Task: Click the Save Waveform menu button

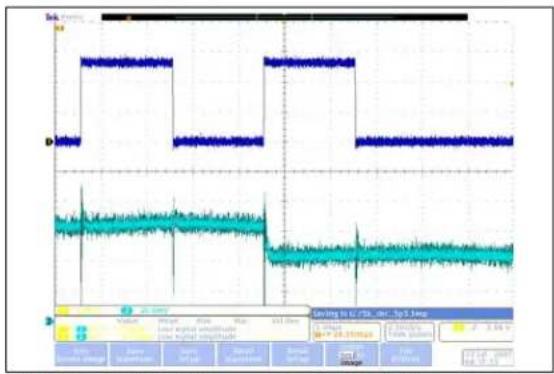Action: click(x=135, y=354)
